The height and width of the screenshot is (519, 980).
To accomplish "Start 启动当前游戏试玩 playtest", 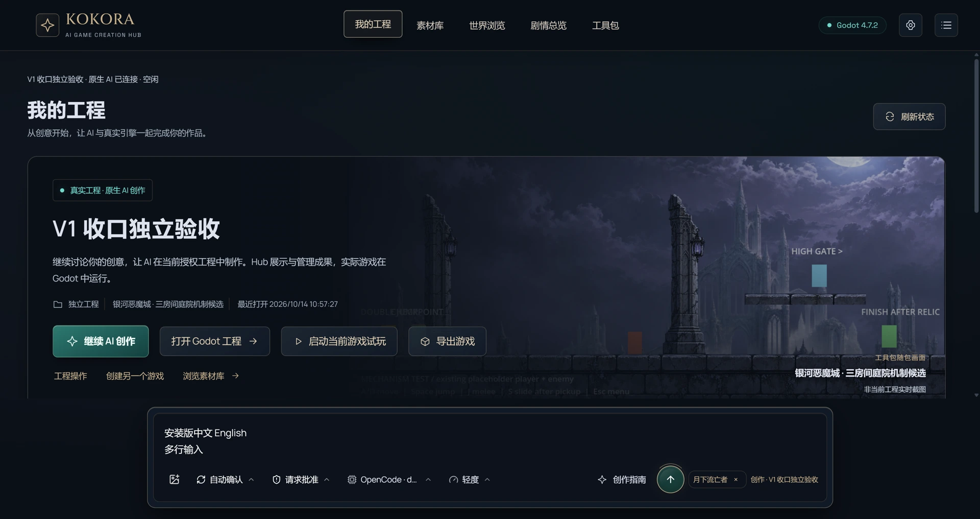I will point(339,341).
